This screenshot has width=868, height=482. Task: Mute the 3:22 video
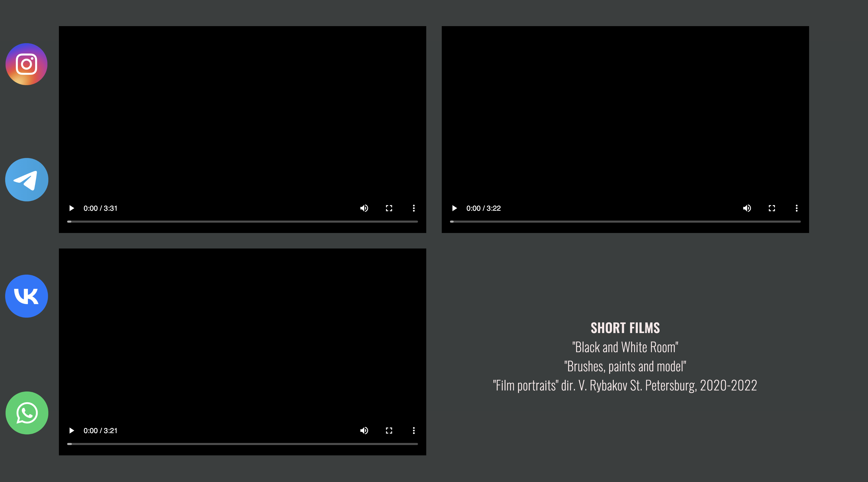747,208
